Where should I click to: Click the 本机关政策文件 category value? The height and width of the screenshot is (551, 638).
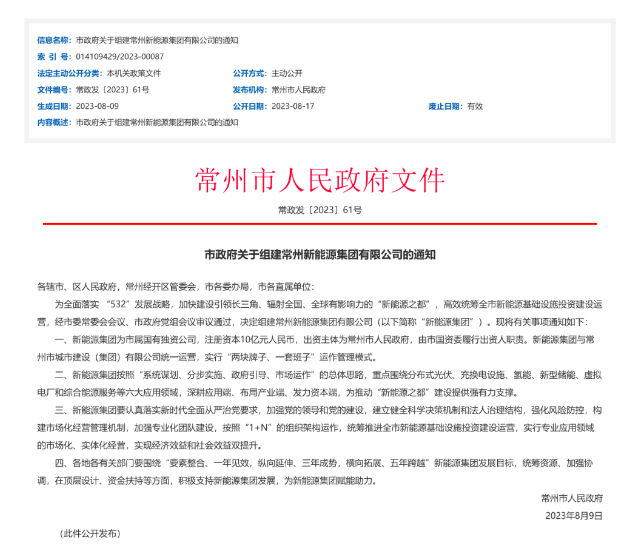(134, 73)
